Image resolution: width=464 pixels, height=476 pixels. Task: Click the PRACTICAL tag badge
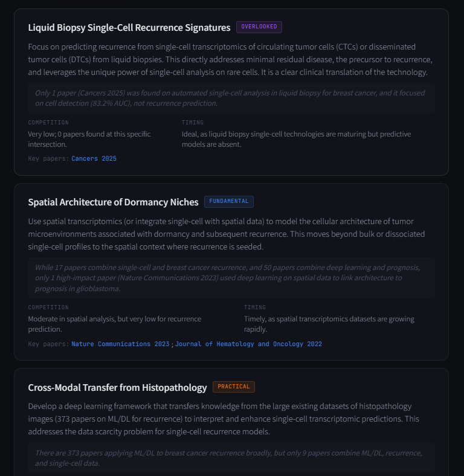point(233,387)
